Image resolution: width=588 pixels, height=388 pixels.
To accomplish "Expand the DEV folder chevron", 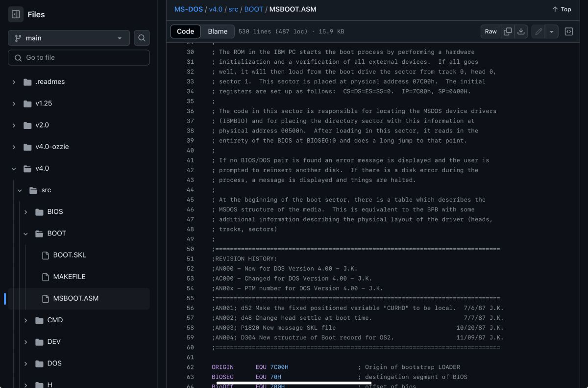I will pos(25,341).
